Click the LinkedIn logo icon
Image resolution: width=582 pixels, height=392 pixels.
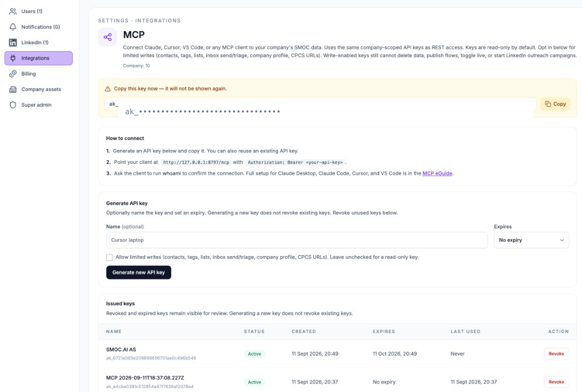pyautogui.click(x=13, y=43)
